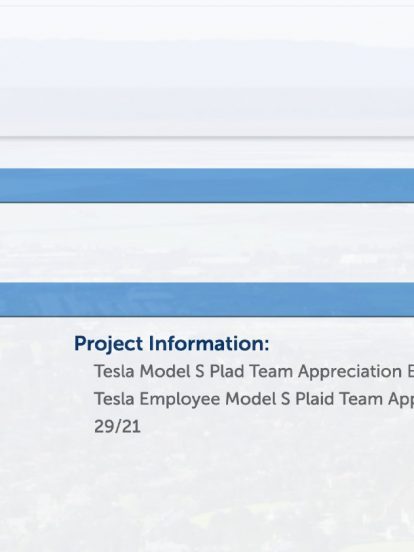Click the word Tesla starting the first line
The width and height of the screenshot is (414, 552).
(x=114, y=371)
